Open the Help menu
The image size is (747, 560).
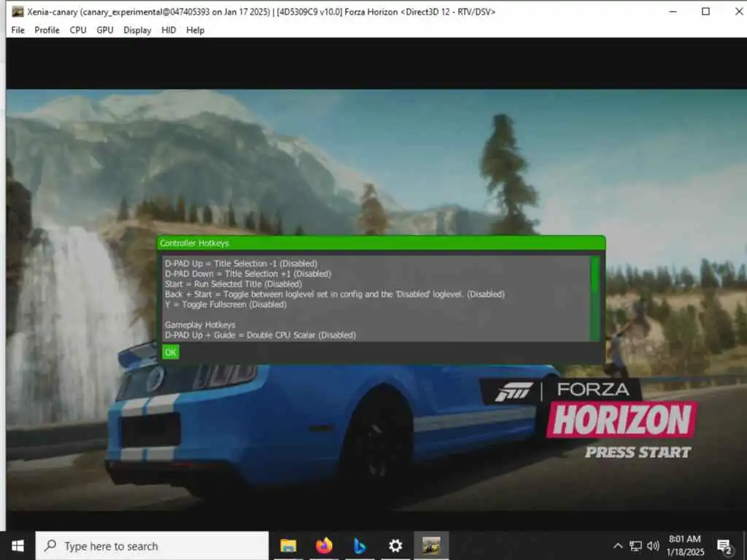point(196,30)
